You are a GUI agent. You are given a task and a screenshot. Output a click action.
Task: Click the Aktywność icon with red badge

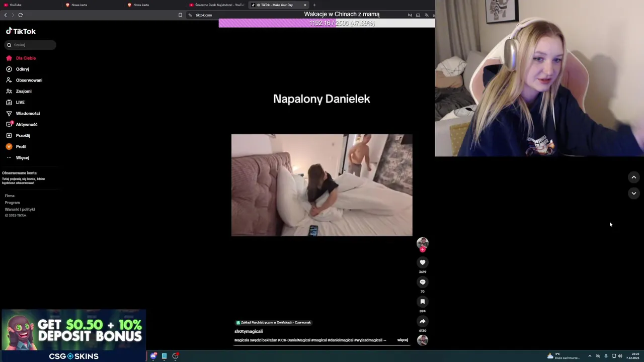(x=9, y=125)
